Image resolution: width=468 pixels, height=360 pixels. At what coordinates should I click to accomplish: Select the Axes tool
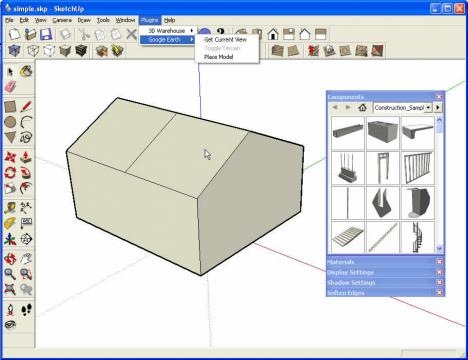pos(10,239)
